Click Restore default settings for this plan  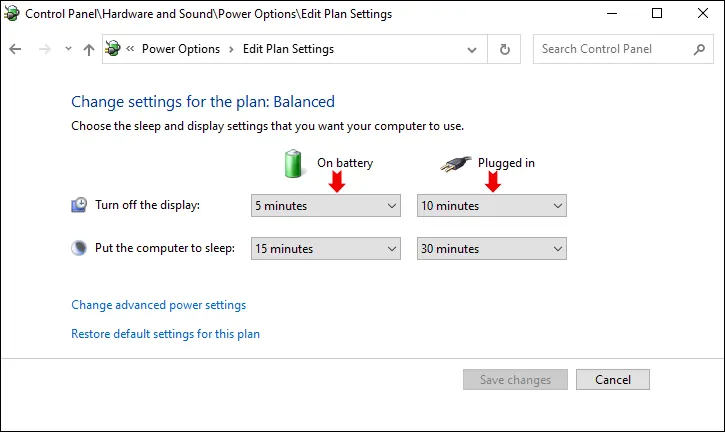point(165,334)
